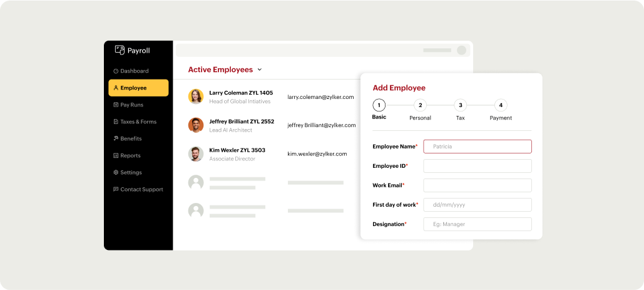644x290 pixels.
Task: Click the Add Employee heading
Action: click(399, 88)
